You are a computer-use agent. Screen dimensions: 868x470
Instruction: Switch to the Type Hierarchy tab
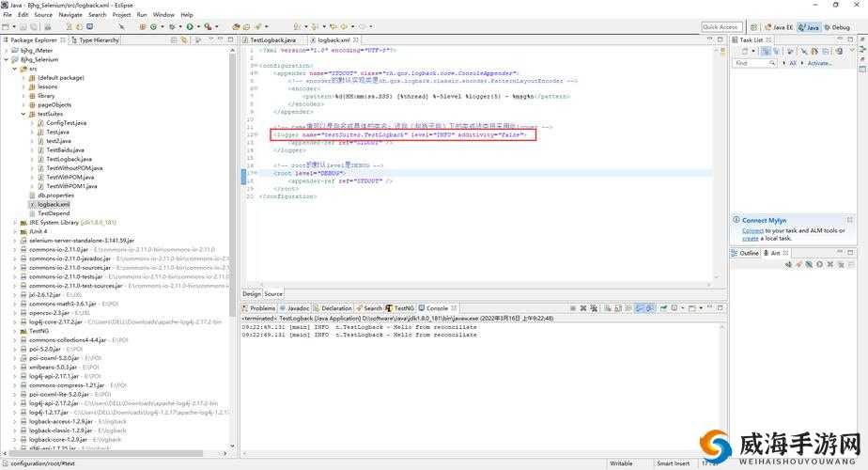(x=95, y=39)
